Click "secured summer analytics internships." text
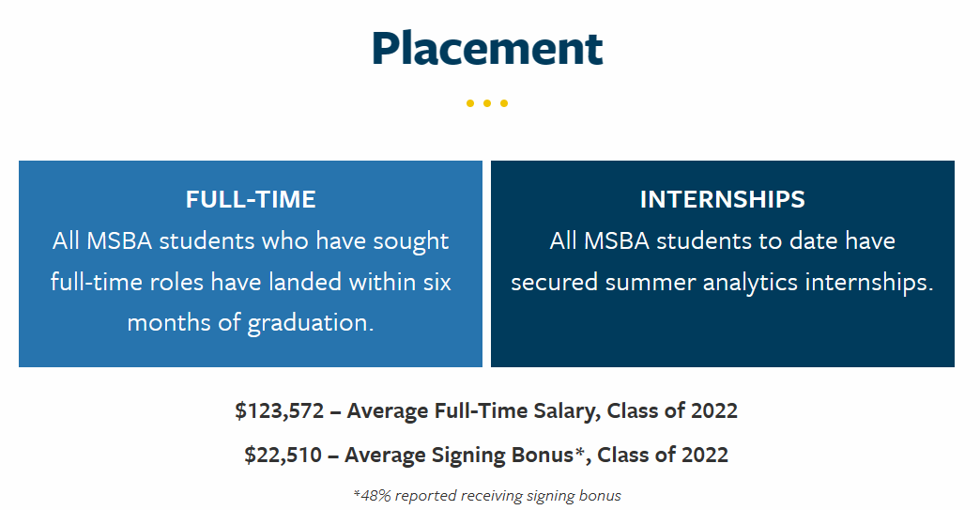980x510 pixels. click(723, 282)
